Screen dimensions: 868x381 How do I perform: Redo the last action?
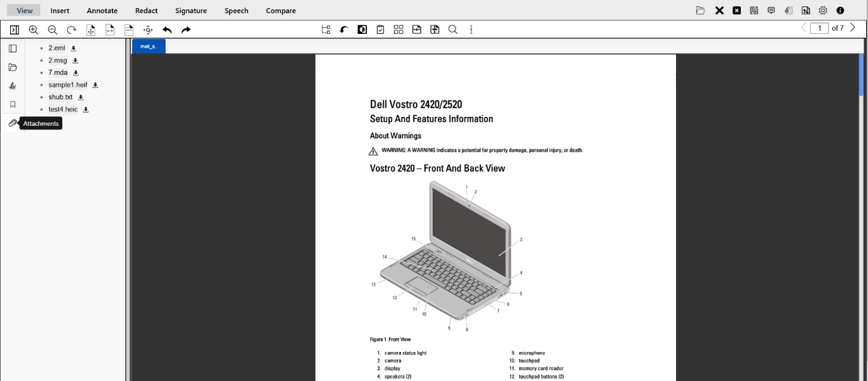(x=186, y=30)
